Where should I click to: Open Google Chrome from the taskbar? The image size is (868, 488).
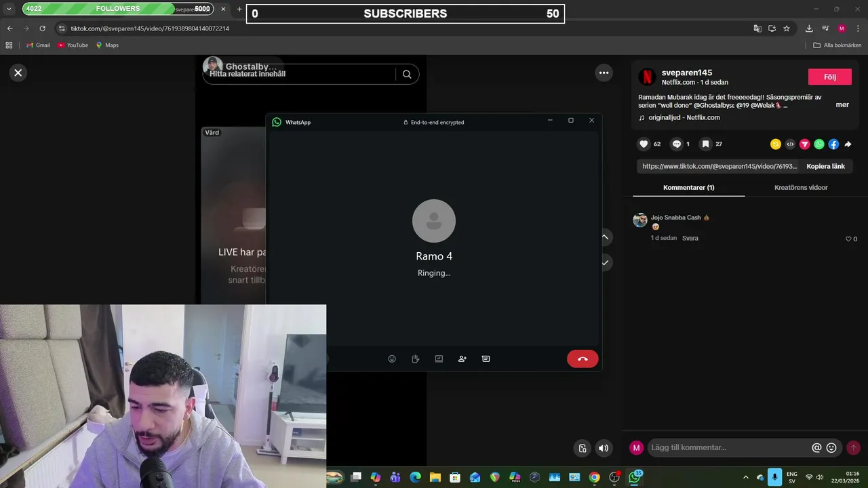coord(594,477)
